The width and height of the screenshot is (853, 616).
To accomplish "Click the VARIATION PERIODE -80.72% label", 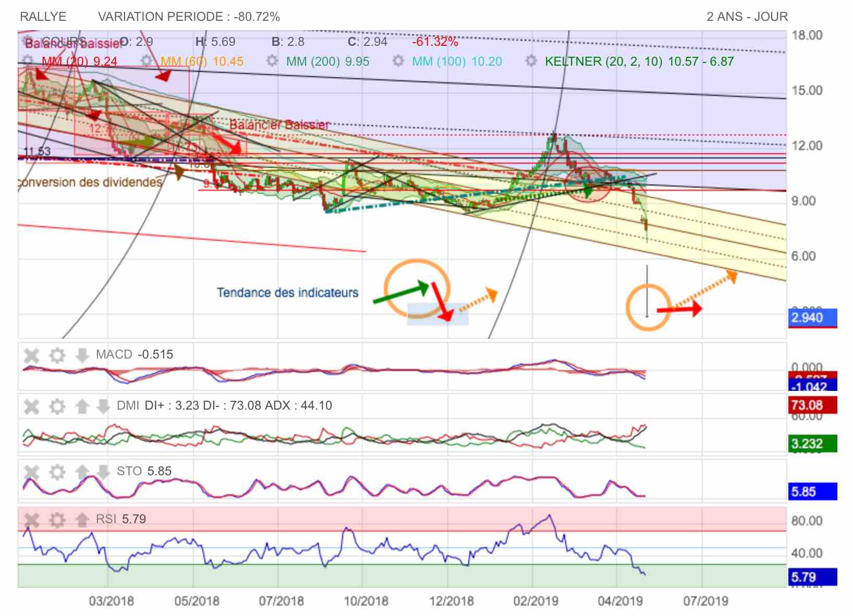I will pos(189,17).
